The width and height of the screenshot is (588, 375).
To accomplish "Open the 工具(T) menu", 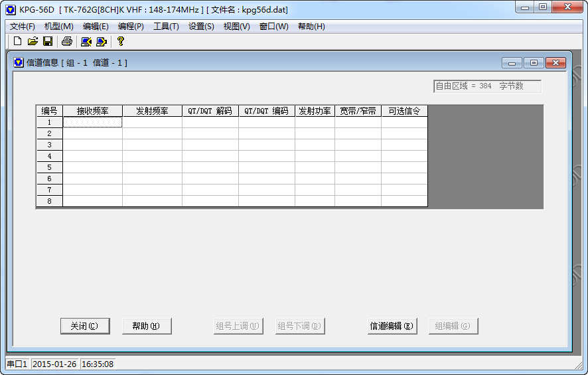I will click(x=166, y=27).
